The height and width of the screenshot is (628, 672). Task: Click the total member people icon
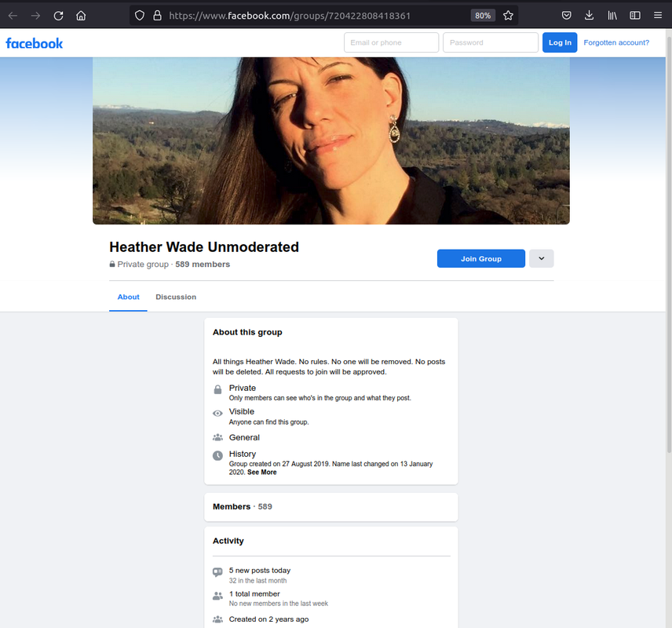(217, 596)
